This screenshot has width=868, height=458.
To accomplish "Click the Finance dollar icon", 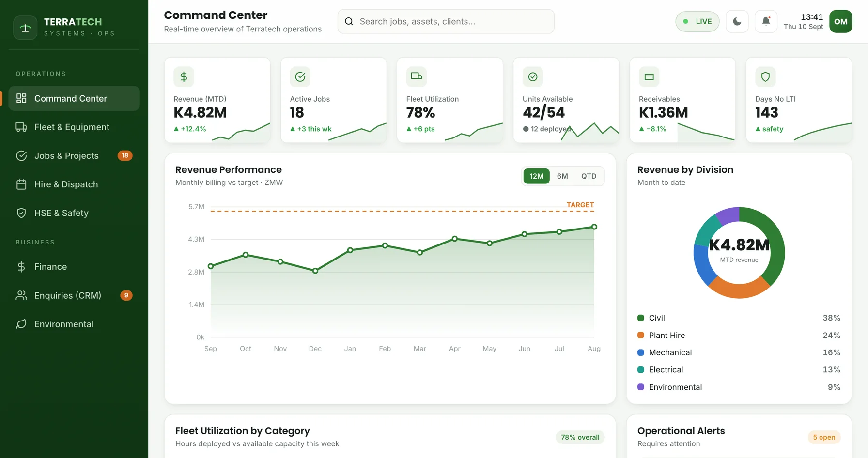I will tap(21, 267).
